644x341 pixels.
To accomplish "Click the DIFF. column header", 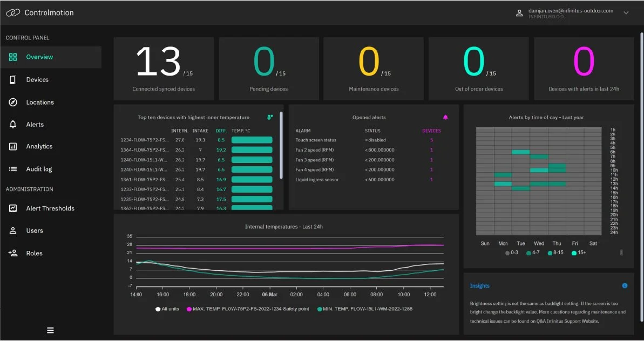I will (x=221, y=131).
